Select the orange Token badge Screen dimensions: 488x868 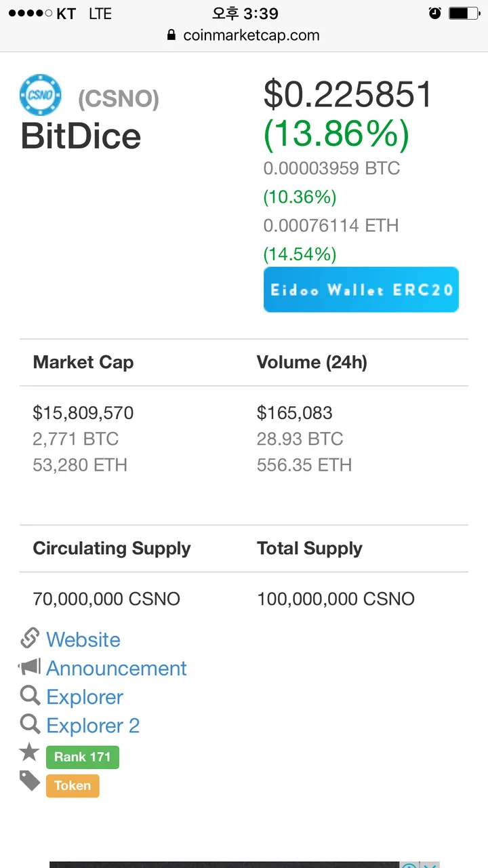tap(73, 786)
